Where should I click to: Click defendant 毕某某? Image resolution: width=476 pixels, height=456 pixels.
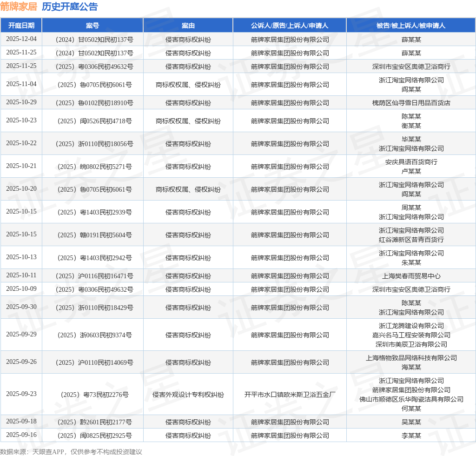[411, 139]
